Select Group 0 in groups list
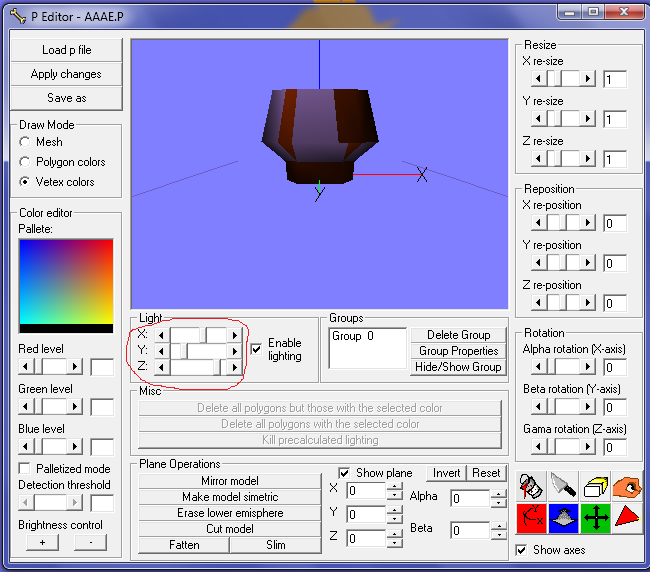The width and height of the screenshot is (650, 572). (x=353, y=336)
